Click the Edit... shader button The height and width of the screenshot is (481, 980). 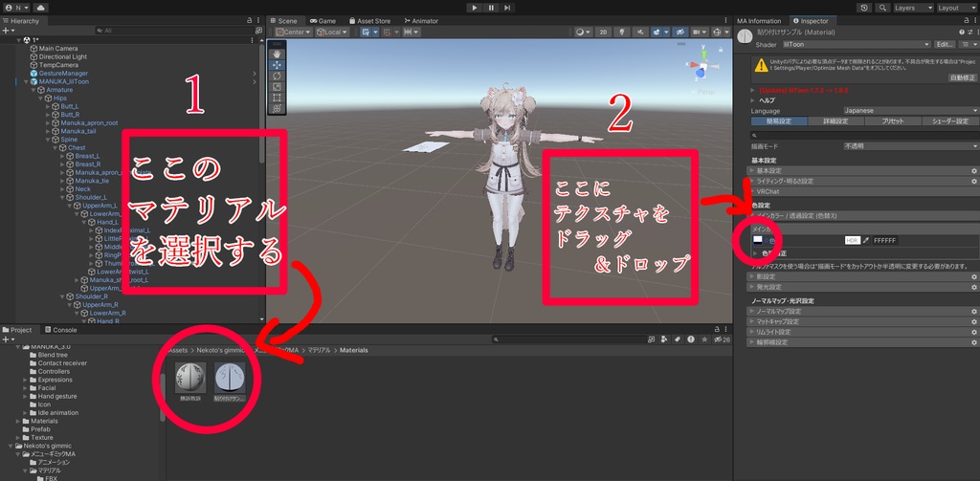pos(945,44)
